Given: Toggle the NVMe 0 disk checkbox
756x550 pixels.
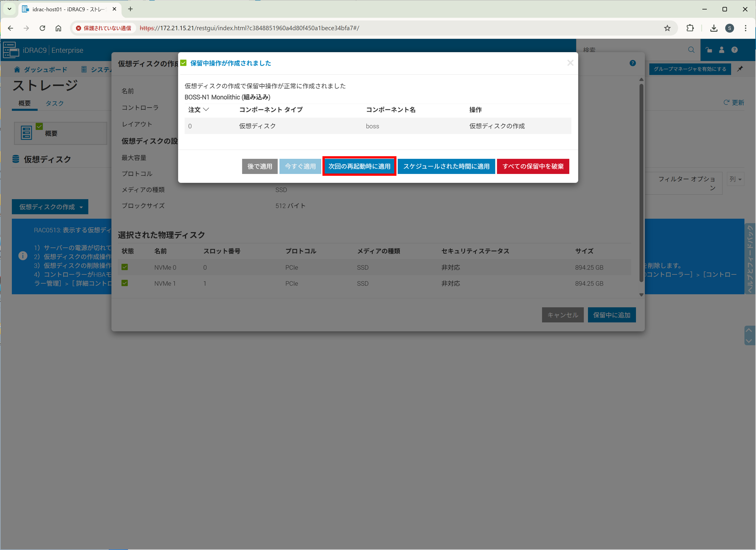Looking at the screenshot, I should pos(125,267).
